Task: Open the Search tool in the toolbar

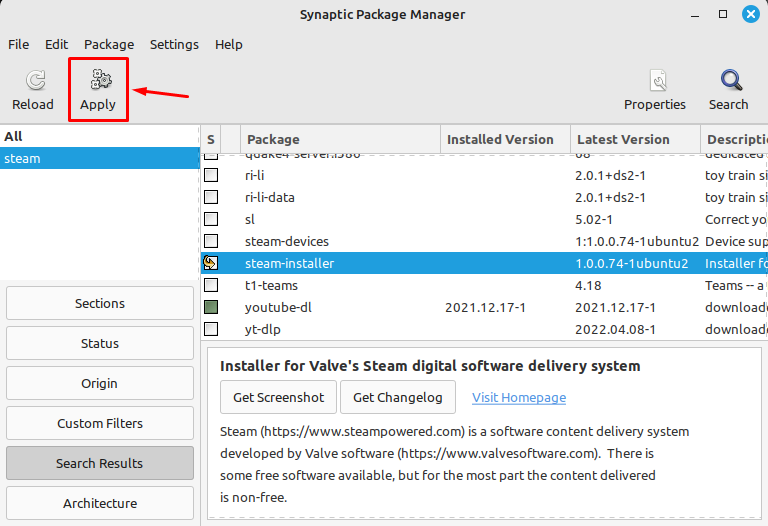Action: coord(728,81)
